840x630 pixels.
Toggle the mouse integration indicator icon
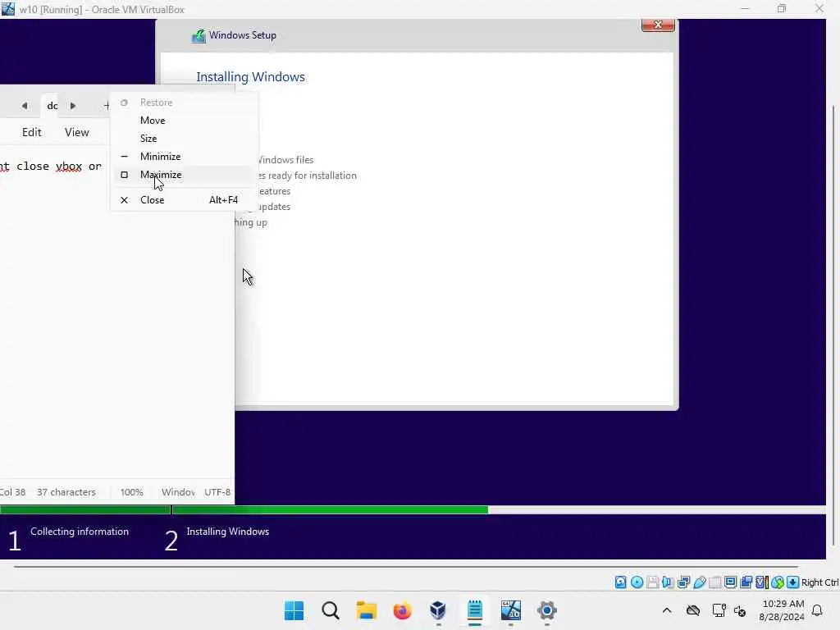[778, 582]
